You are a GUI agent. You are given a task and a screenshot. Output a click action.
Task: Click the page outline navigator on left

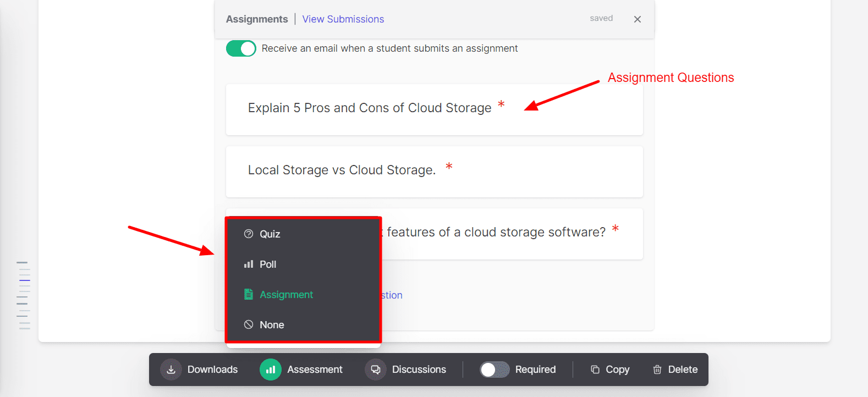(x=23, y=295)
